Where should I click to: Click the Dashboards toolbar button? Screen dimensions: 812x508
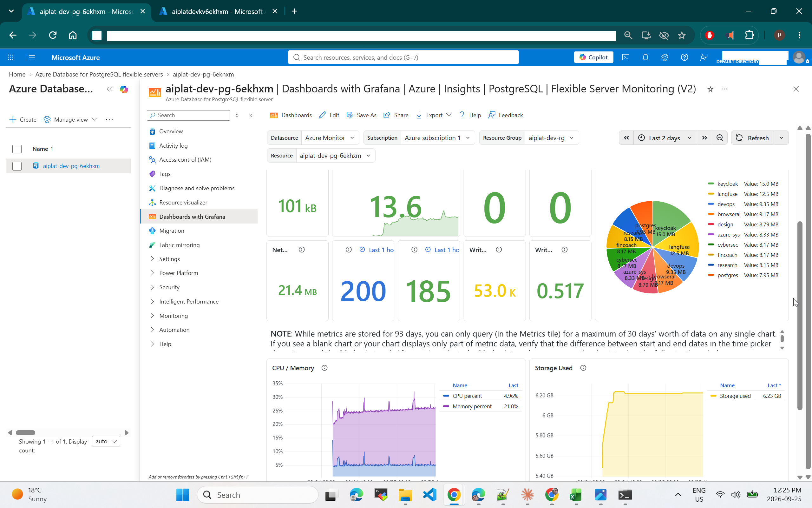tap(291, 115)
